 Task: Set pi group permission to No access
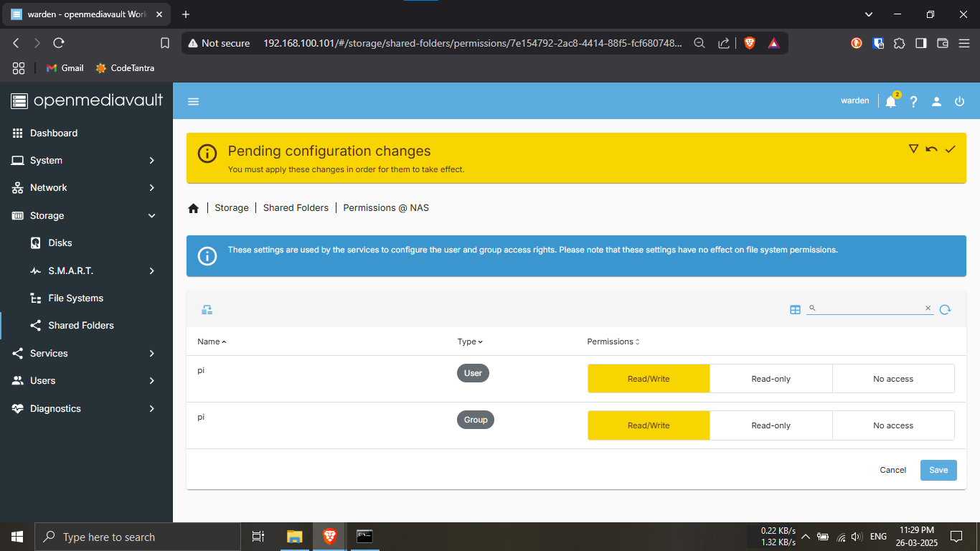click(893, 425)
